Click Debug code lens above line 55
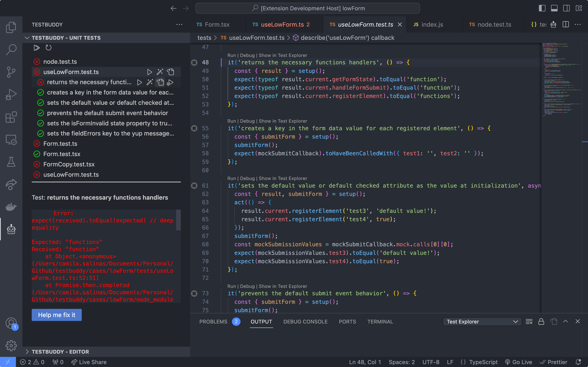The width and height of the screenshot is (588, 367). coord(247,121)
